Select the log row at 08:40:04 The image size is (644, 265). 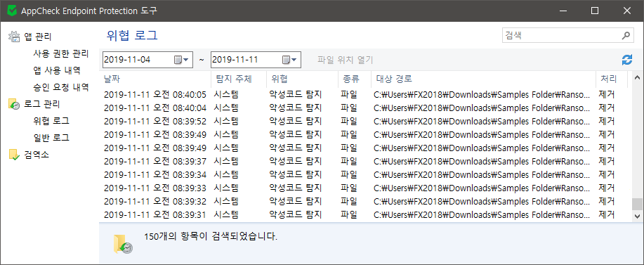coord(365,108)
